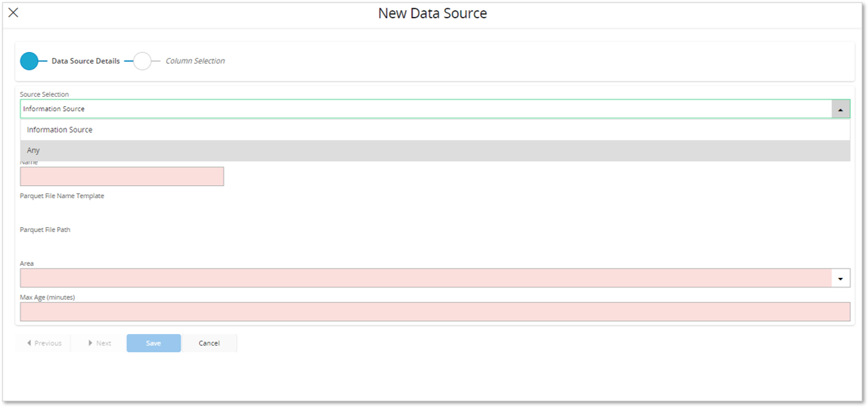Screen dimensions: 868x407
Task: Select the Data Source Details tab
Action: [85, 61]
